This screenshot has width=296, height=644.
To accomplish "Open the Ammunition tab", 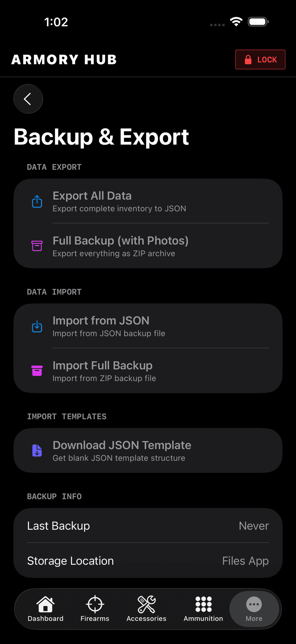I will (x=203, y=609).
